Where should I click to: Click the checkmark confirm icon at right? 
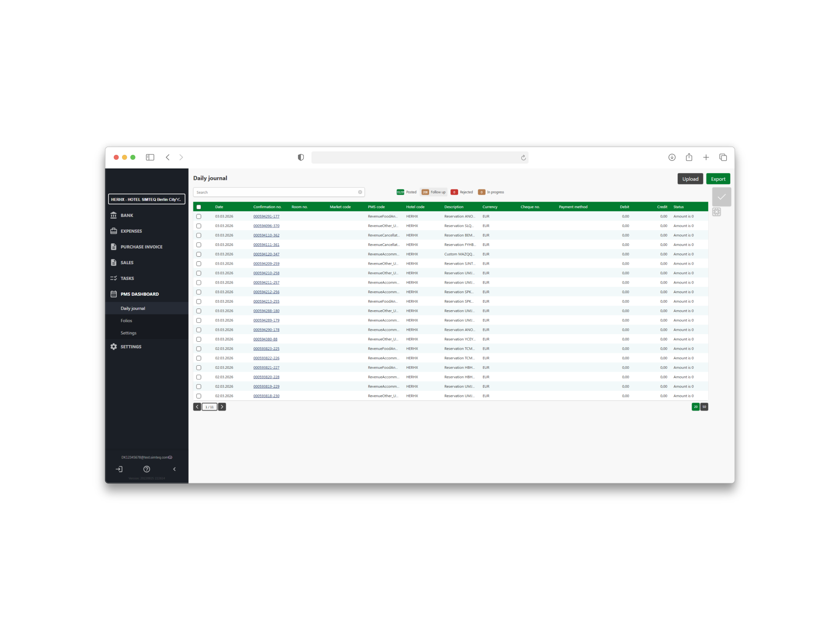tap(721, 197)
